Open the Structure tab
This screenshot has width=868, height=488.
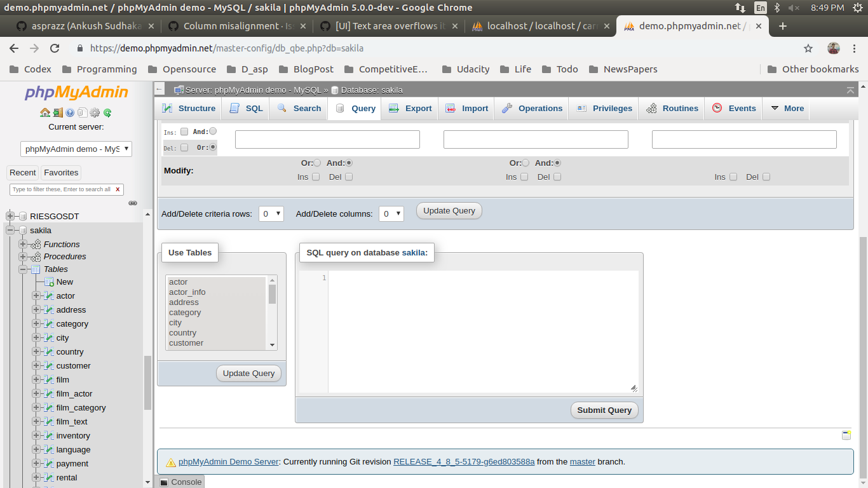pyautogui.click(x=189, y=109)
